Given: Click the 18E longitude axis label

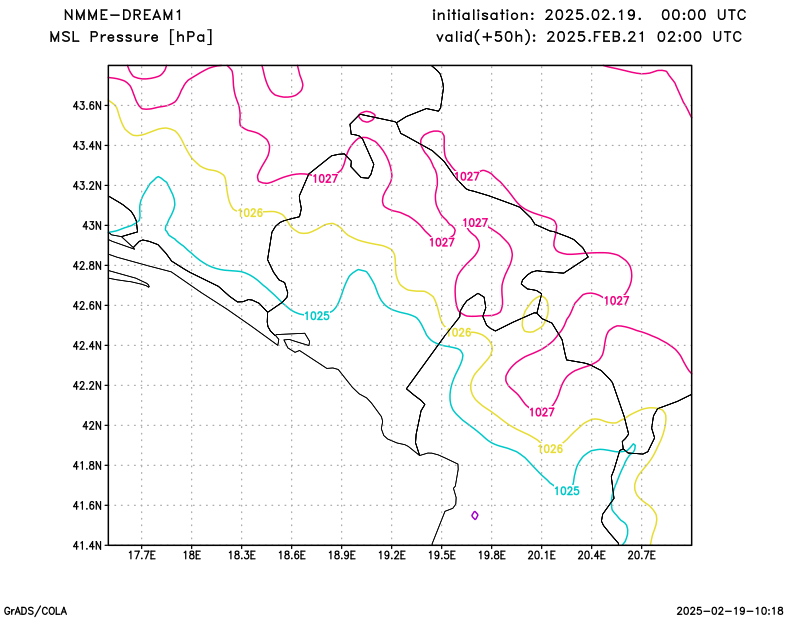Looking at the screenshot, I should tap(192, 555).
